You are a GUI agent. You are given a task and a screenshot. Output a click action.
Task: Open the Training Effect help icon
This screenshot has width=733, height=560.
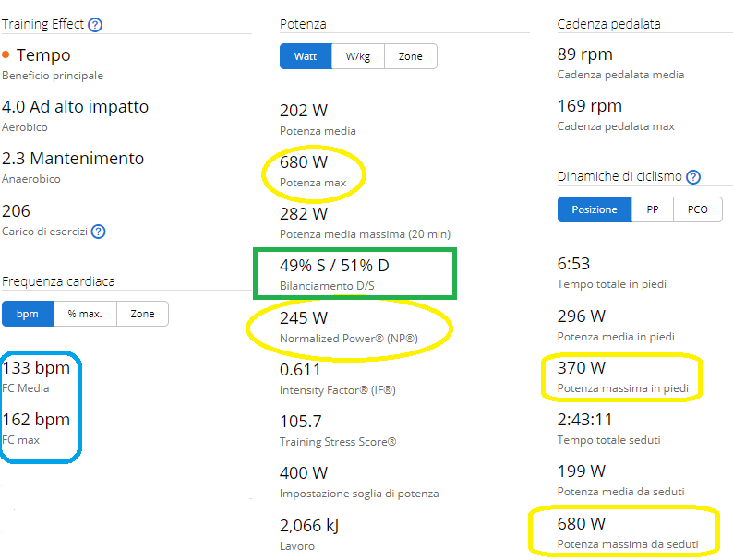pyautogui.click(x=95, y=24)
